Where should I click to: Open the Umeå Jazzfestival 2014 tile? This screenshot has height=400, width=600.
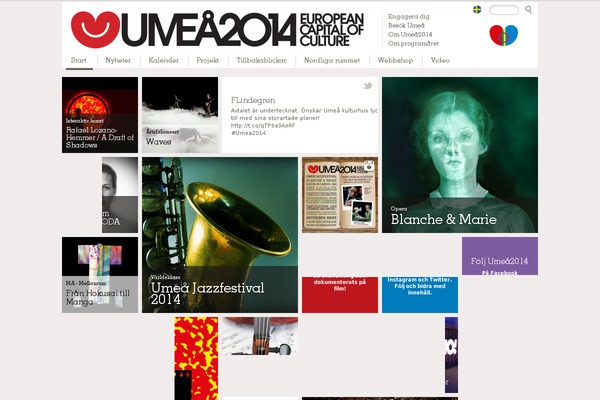pyautogui.click(x=220, y=235)
